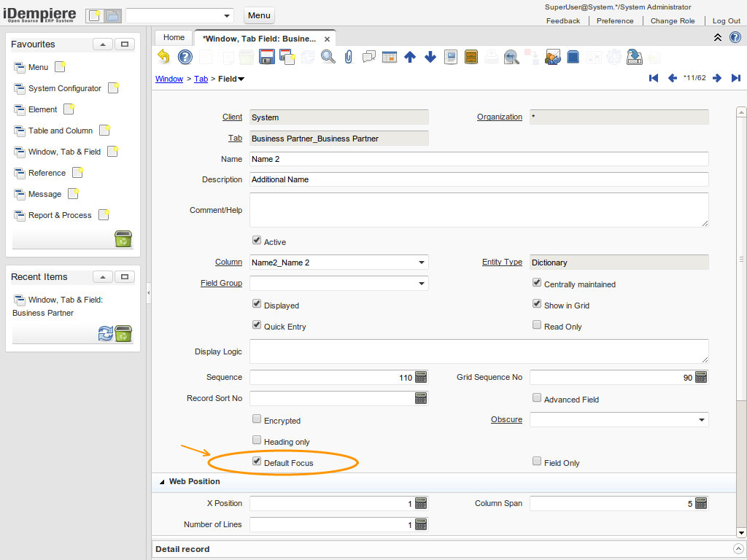Click the Log Out link
The width and height of the screenshot is (747, 560).
726,21
